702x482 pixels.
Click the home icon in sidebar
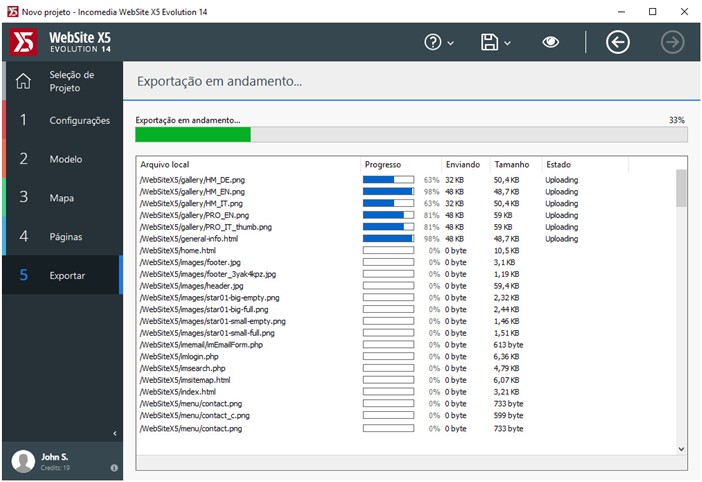[x=23, y=81]
